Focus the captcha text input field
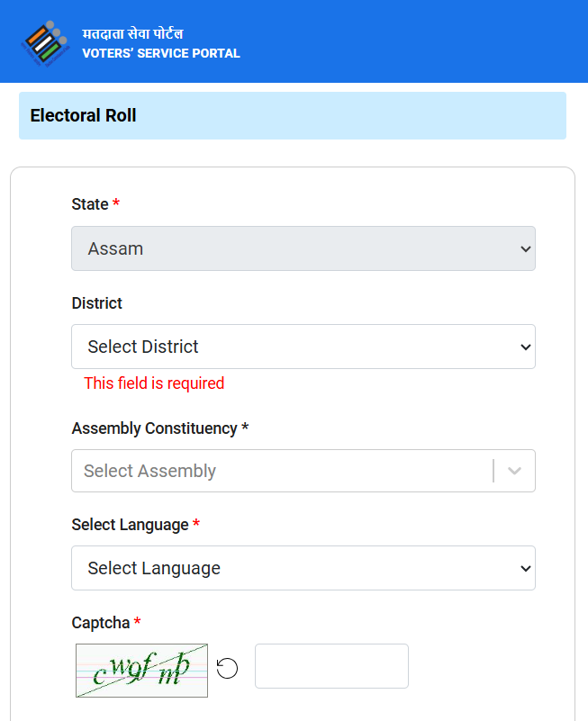 [x=331, y=666]
